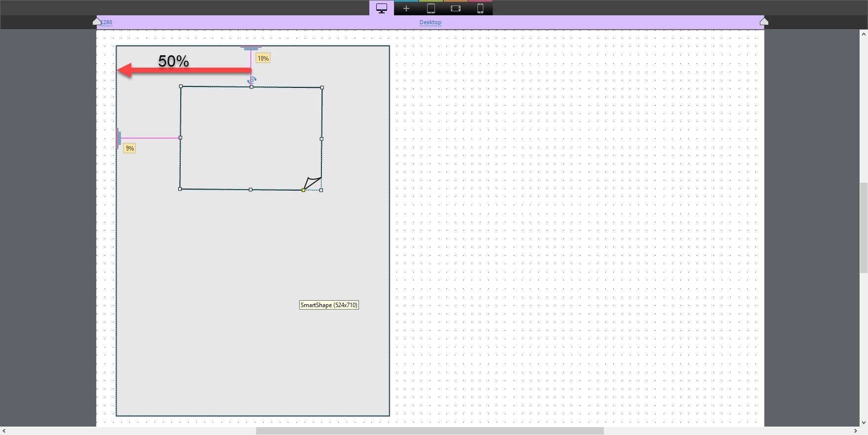
Task: Click the Desktop breakpoint name link
Action: [431, 22]
